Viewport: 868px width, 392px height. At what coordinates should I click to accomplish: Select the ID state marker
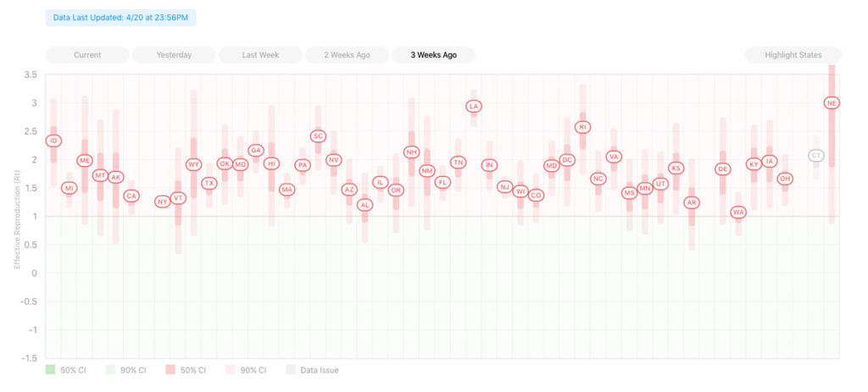click(53, 141)
